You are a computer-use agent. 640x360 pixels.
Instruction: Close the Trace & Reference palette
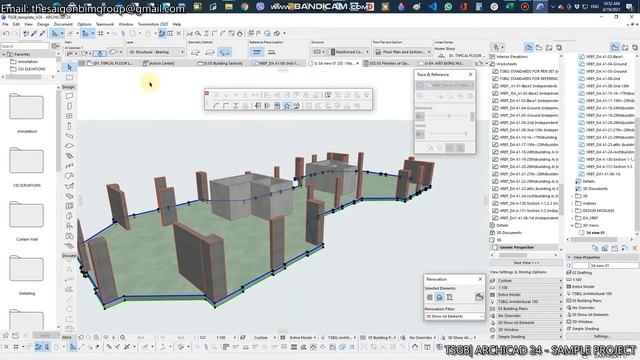[471, 75]
